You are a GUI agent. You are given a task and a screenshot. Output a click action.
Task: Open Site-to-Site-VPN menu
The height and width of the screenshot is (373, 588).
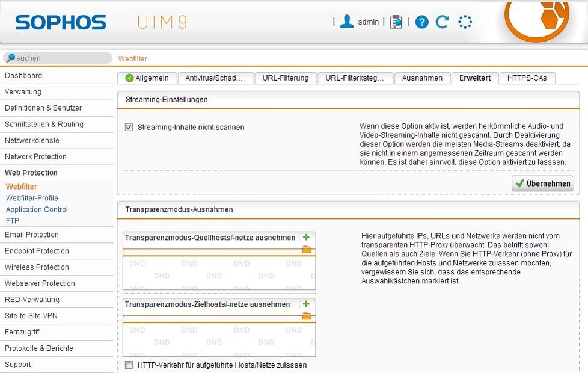[57, 316]
